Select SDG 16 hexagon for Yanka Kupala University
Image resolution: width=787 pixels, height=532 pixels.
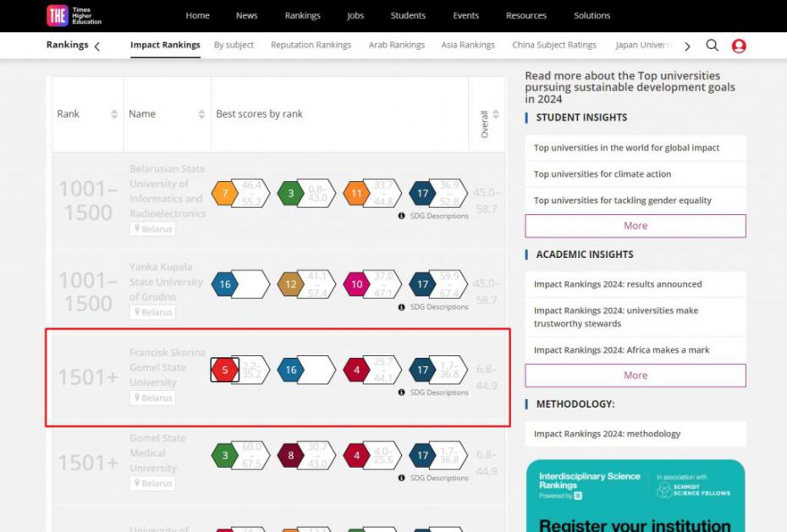coord(225,284)
